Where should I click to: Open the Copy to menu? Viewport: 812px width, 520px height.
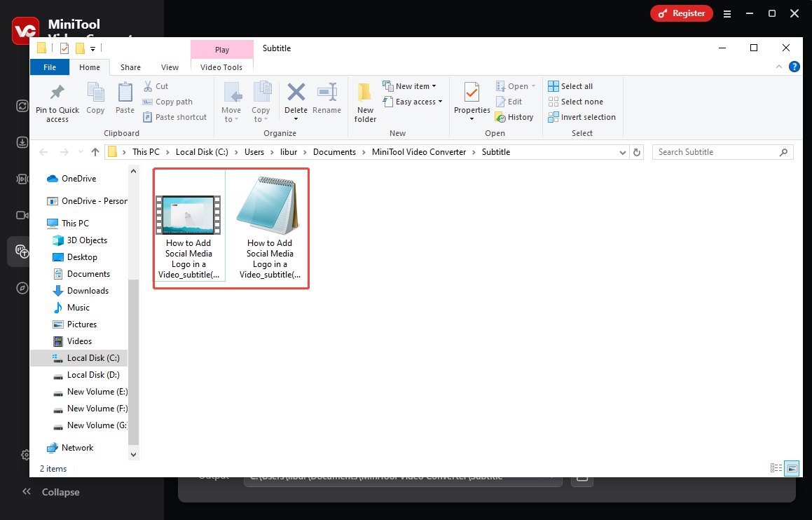click(x=261, y=102)
